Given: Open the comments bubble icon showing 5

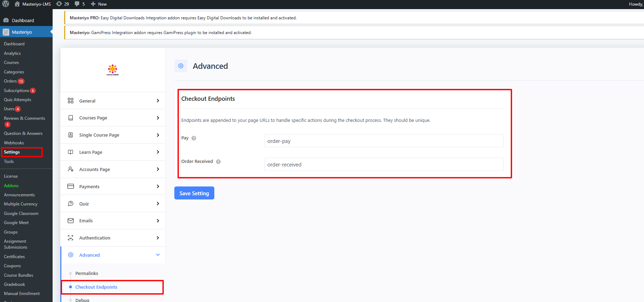Looking at the screenshot, I should [x=77, y=4].
